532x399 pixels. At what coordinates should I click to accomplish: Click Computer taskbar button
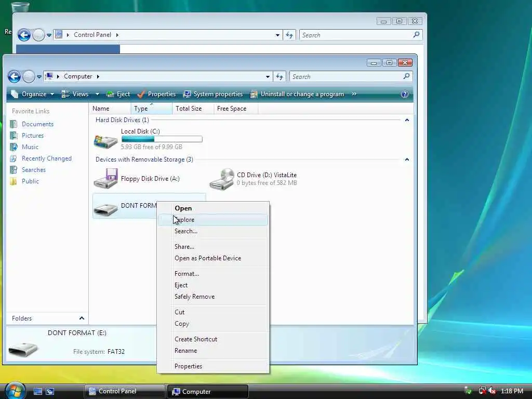tap(208, 391)
